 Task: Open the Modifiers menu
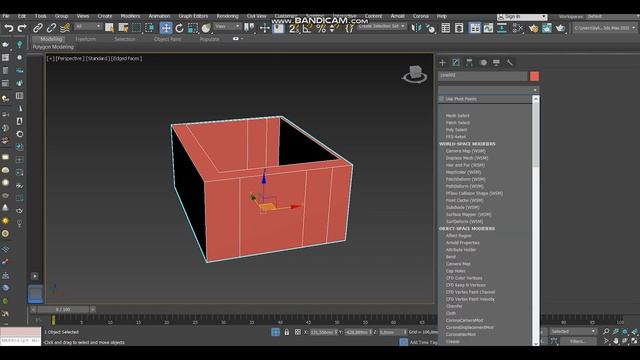click(130, 16)
